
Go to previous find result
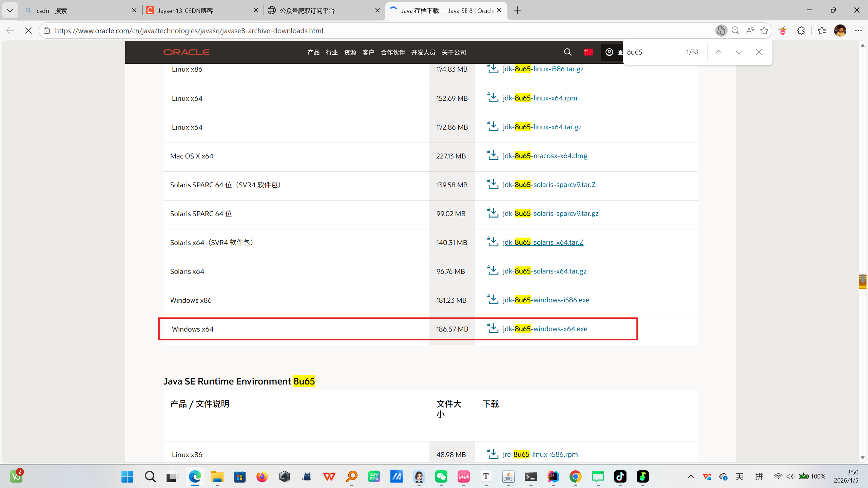click(x=718, y=52)
